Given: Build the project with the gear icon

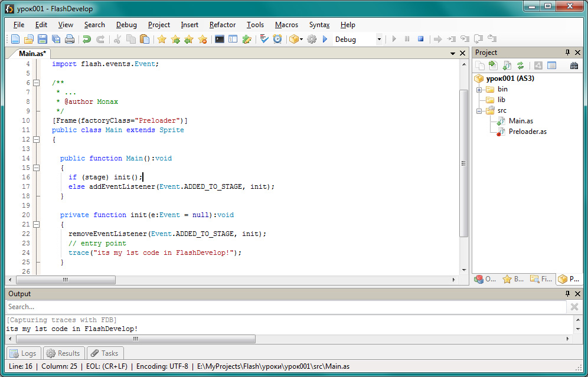Looking at the screenshot, I should tap(312, 40).
